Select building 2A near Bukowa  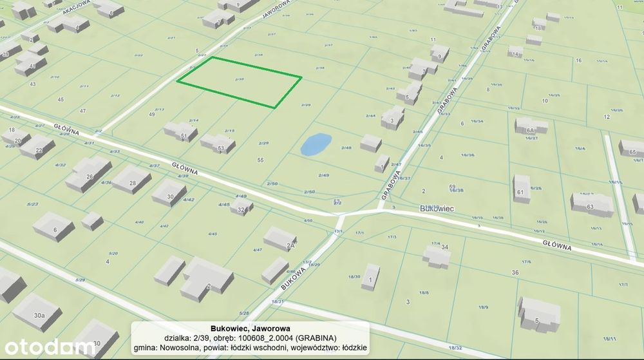pos(280,239)
